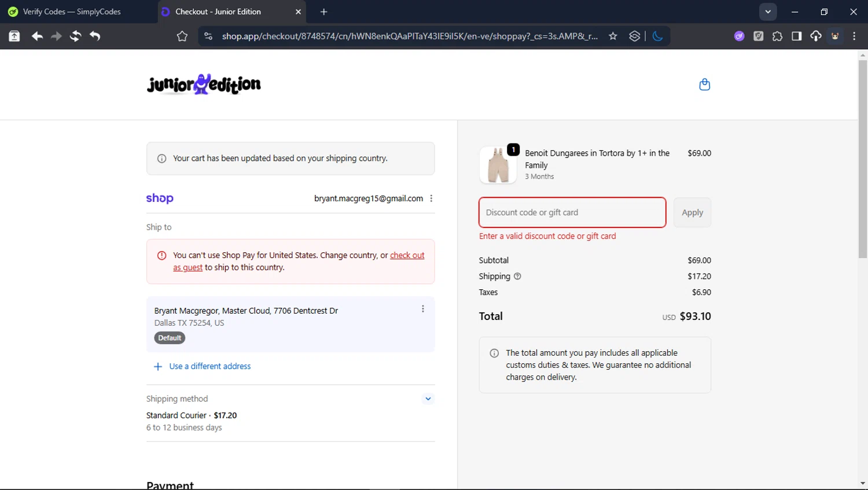Click the share page icon in toolbar
Screen dimensions: 868x490
point(14,36)
